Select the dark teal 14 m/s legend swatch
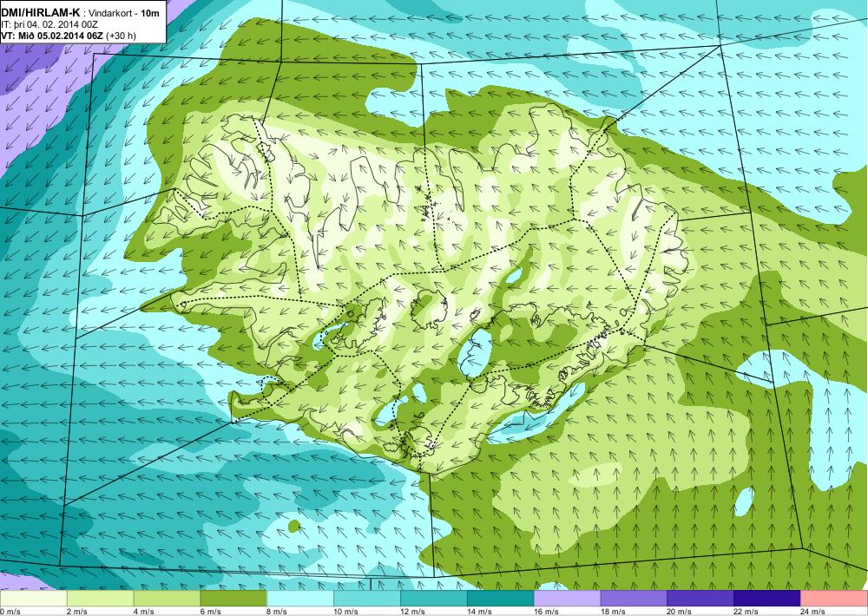868x616 pixels. coord(501,598)
